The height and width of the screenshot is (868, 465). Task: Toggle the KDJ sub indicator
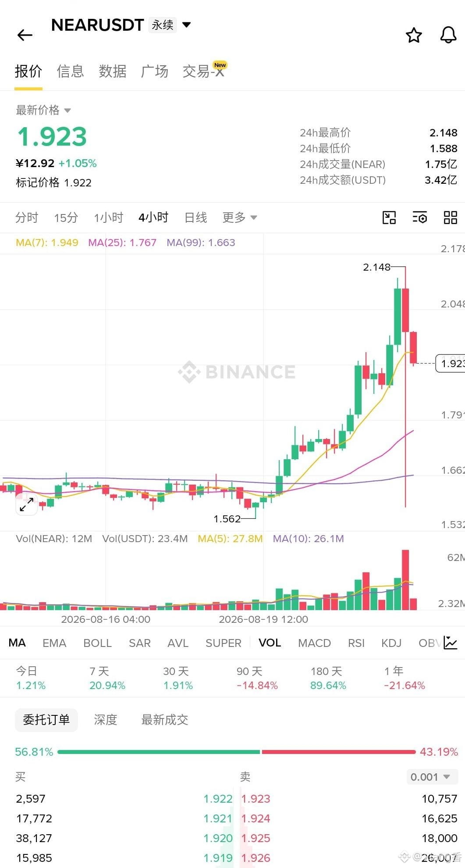391,643
